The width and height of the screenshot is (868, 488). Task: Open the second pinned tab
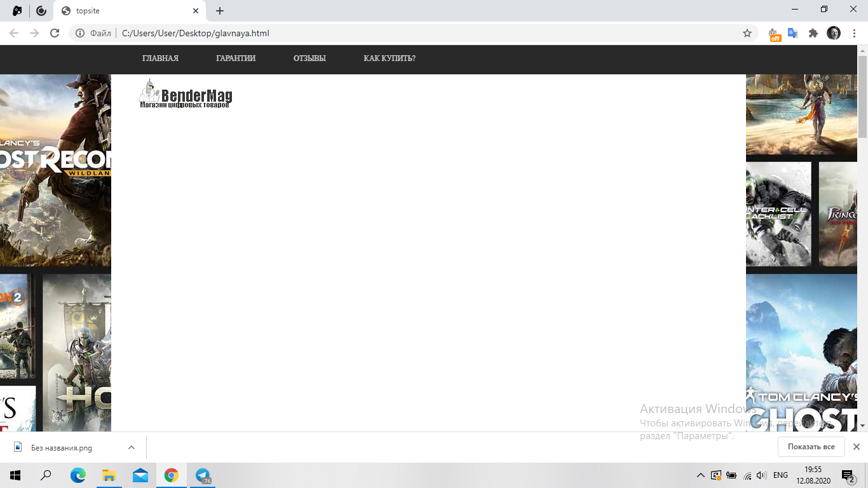click(41, 11)
